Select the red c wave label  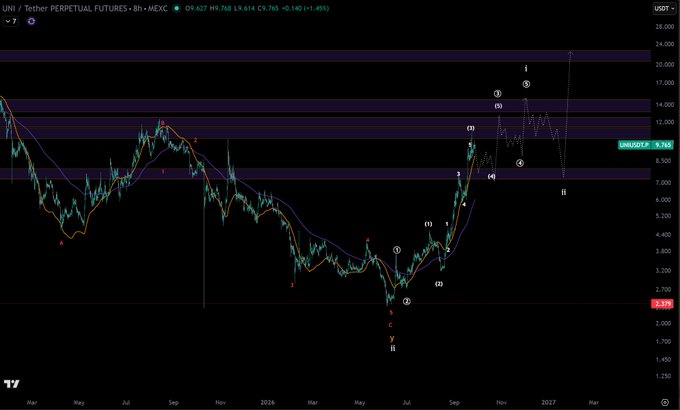tap(390, 325)
